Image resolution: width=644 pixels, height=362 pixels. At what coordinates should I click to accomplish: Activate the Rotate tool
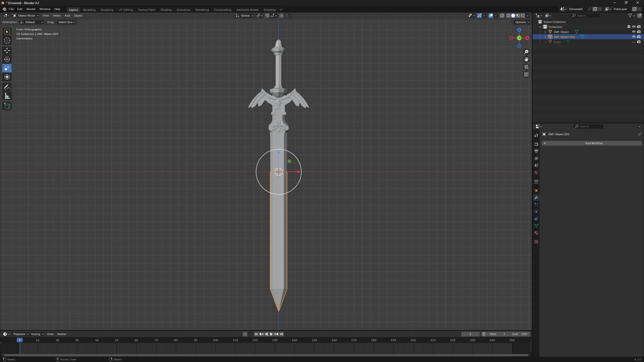point(7,59)
